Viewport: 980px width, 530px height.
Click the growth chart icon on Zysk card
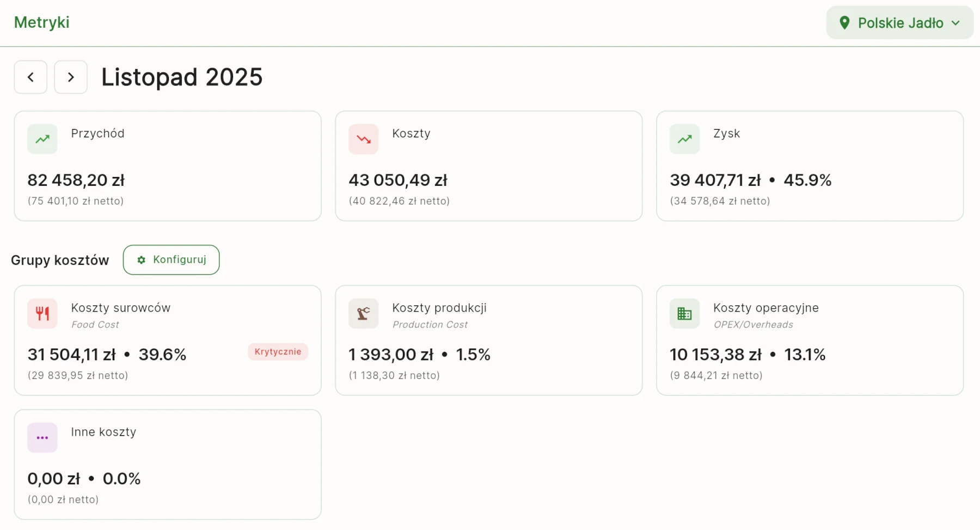(684, 139)
